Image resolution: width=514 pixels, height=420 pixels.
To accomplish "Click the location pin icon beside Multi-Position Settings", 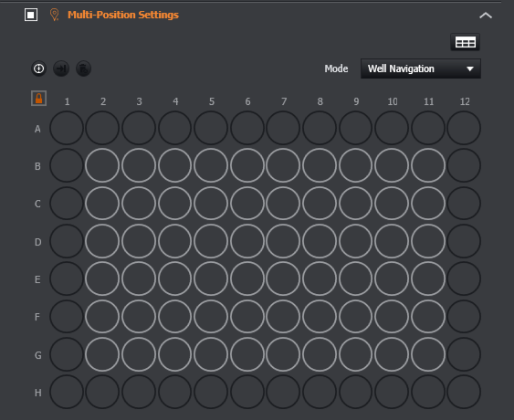I will pyautogui.click(x=55, y=15).
